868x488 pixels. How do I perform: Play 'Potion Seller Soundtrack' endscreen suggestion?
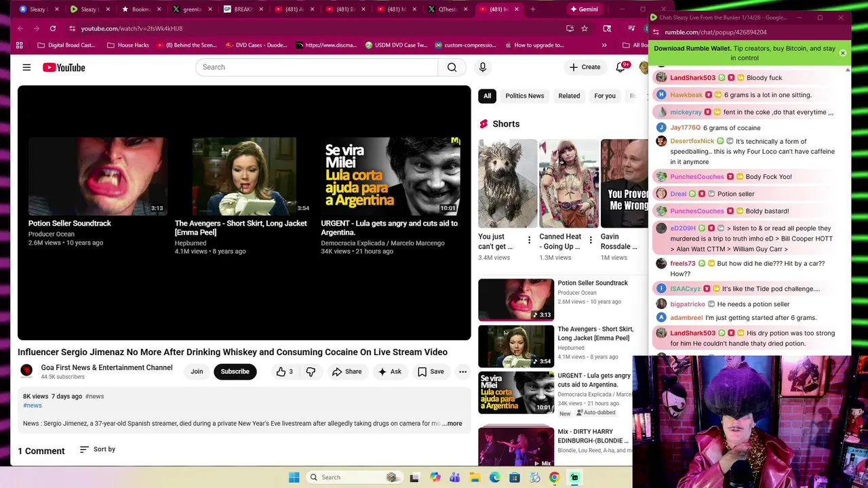click(98, 176)
